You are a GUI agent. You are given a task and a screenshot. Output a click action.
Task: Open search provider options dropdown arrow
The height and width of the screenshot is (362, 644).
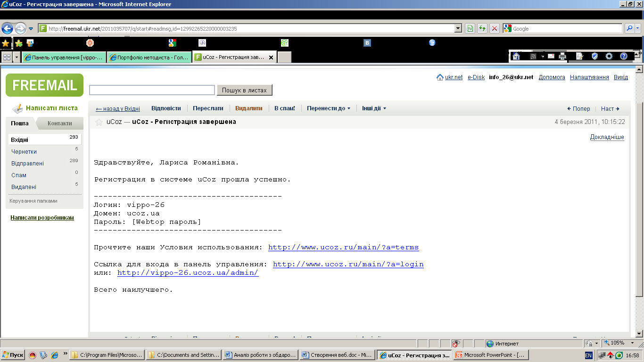[x=638, y=29]
